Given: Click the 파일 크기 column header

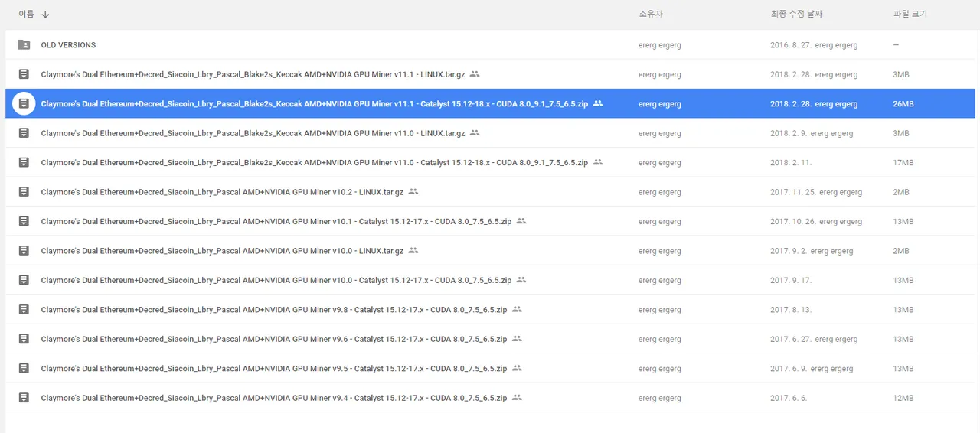Looking at the screenshot, I should (x=910, y=14).
